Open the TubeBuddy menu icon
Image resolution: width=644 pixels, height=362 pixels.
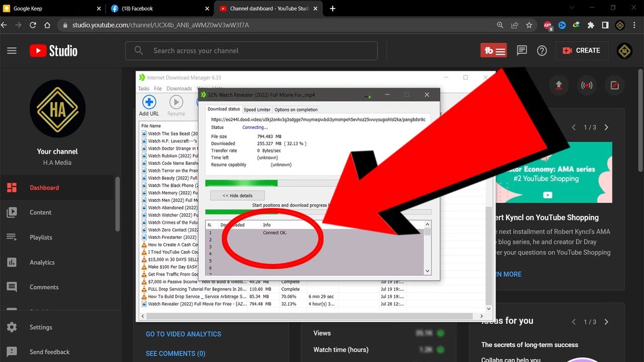coord(494,51)
